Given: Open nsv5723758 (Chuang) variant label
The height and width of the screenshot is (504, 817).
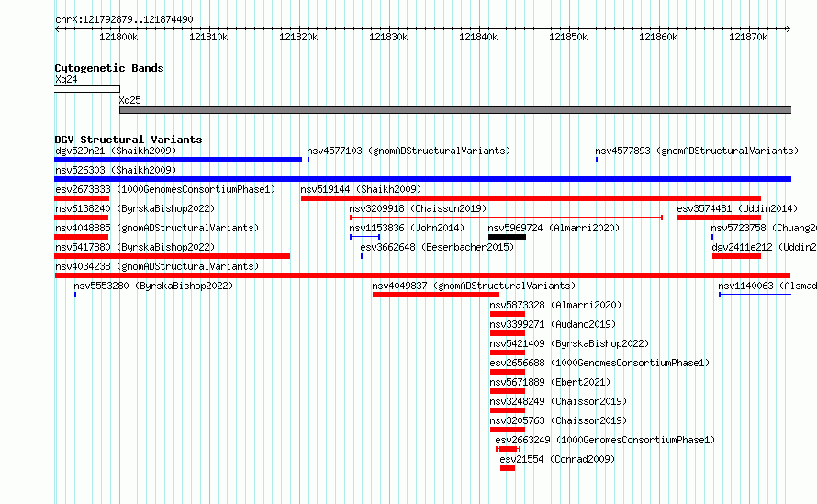Looking at the screenshot, I should (764, 228).
